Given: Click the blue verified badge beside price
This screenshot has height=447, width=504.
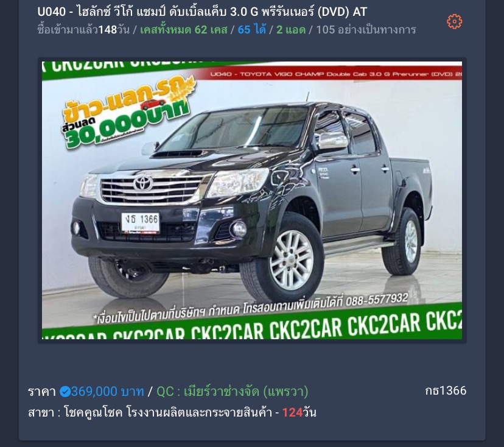Looking at the screenshot, I should (65, 392).
